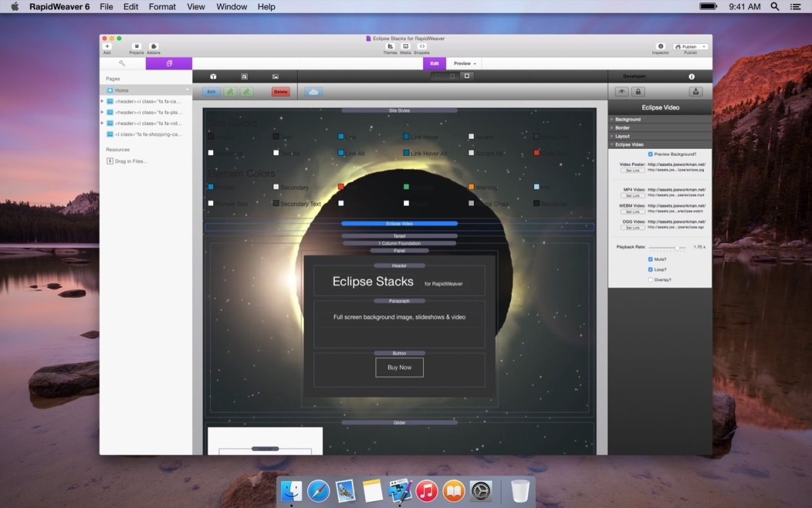812x508 pixels.
Task: Open the Snippets panel icon
Action: click(x=422, y=46)
